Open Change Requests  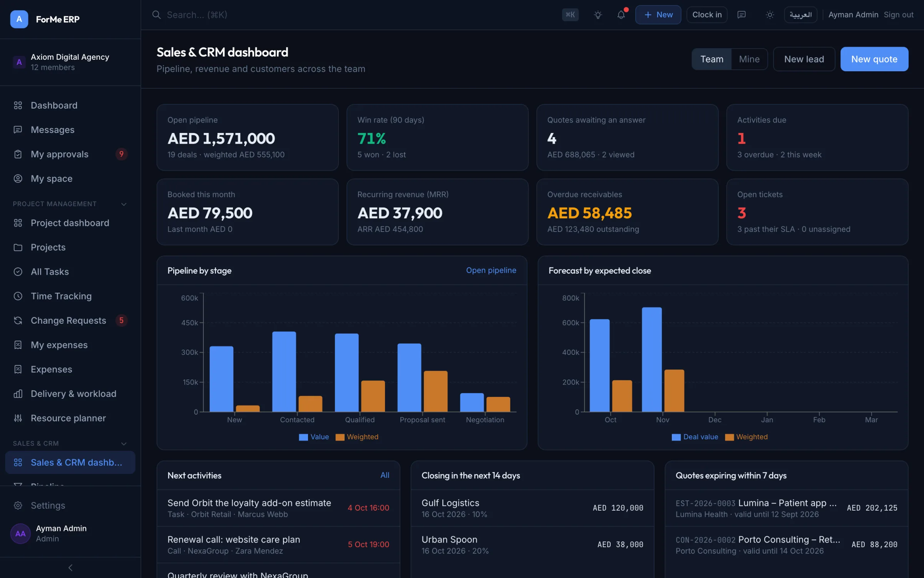[x=70, y=320]
